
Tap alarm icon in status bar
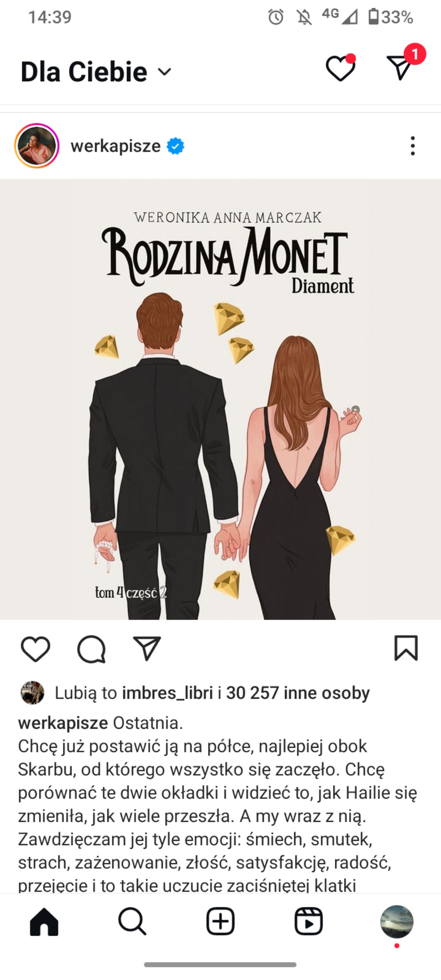(x=276, y=17)
